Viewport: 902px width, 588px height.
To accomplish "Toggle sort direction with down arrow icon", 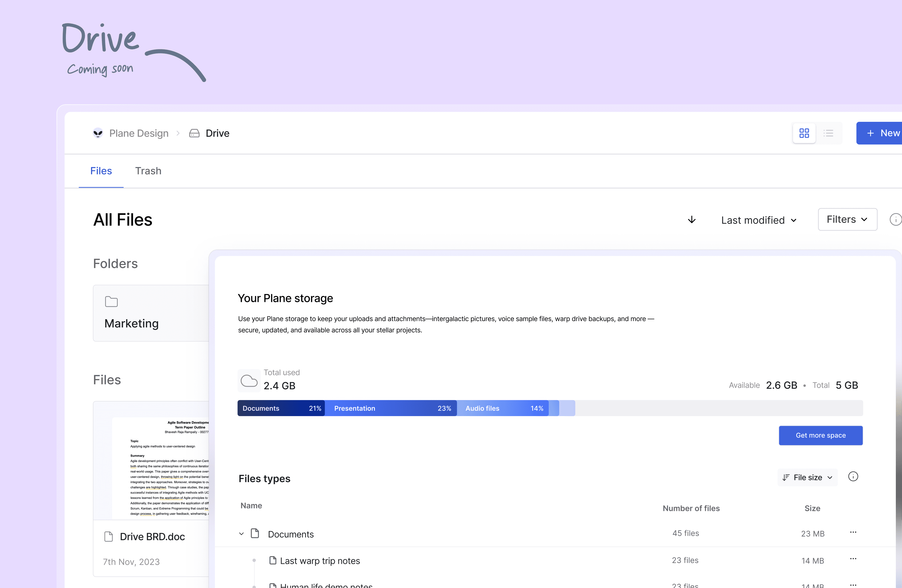I will pyautogui.click(x=692, y=219).
